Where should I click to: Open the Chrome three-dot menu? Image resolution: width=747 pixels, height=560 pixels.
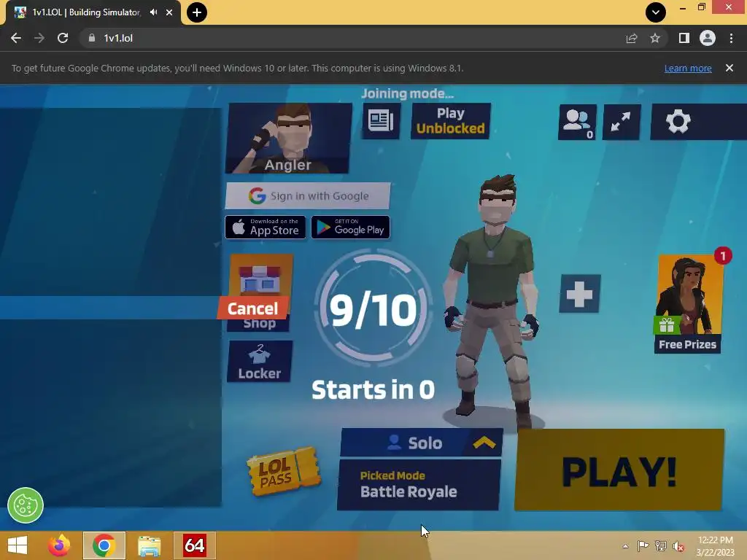pyautogui.click(x=731, y=38)
